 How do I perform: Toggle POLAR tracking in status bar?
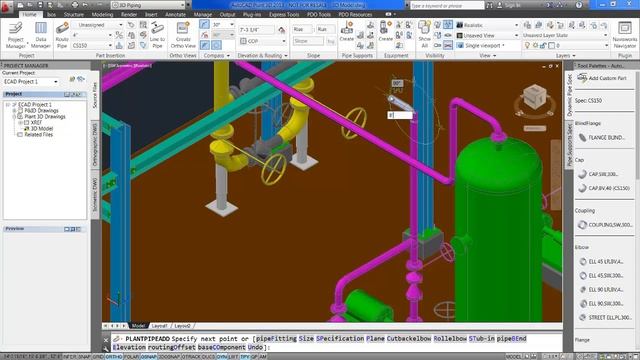tap(131, 357)
